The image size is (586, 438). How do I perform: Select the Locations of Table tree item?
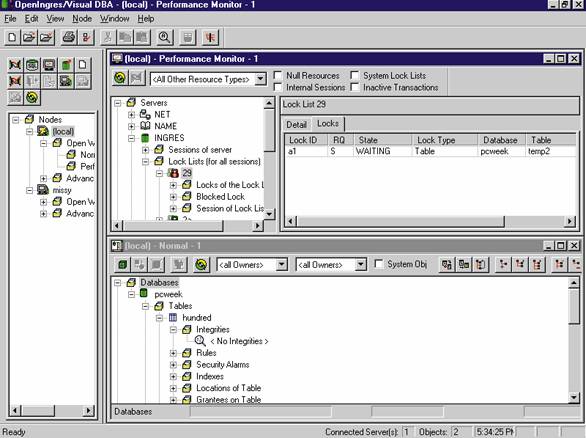(228, 388)
